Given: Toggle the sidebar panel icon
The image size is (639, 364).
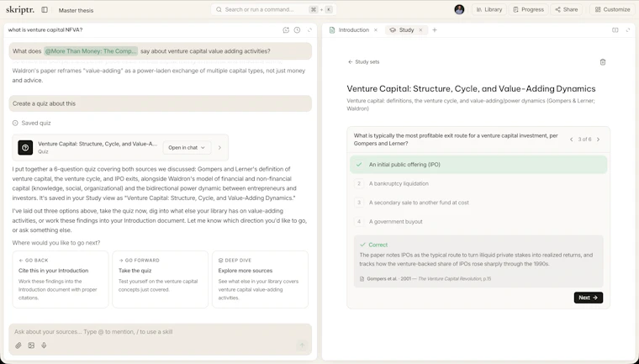Looking at the screenshot, I should 45,10.
